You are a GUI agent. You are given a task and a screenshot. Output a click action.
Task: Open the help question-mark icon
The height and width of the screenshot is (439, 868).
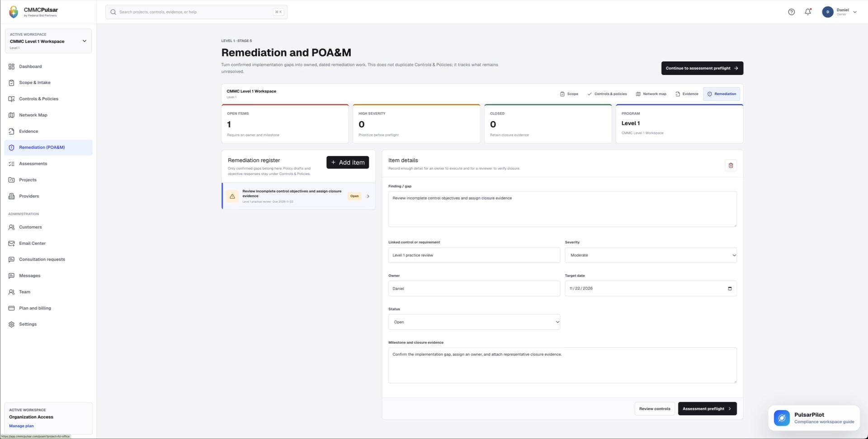coord(791,12)
